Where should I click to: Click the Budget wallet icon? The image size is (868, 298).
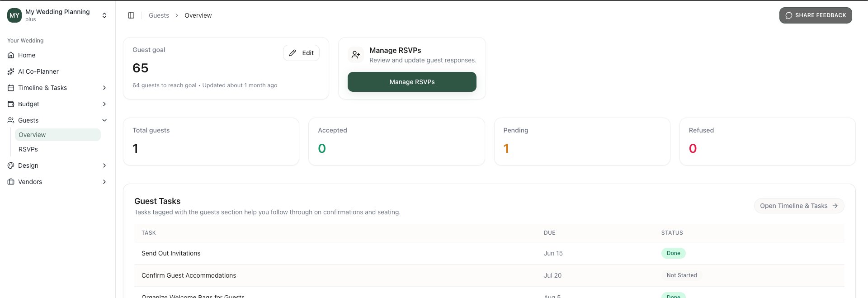coord(11,104)
